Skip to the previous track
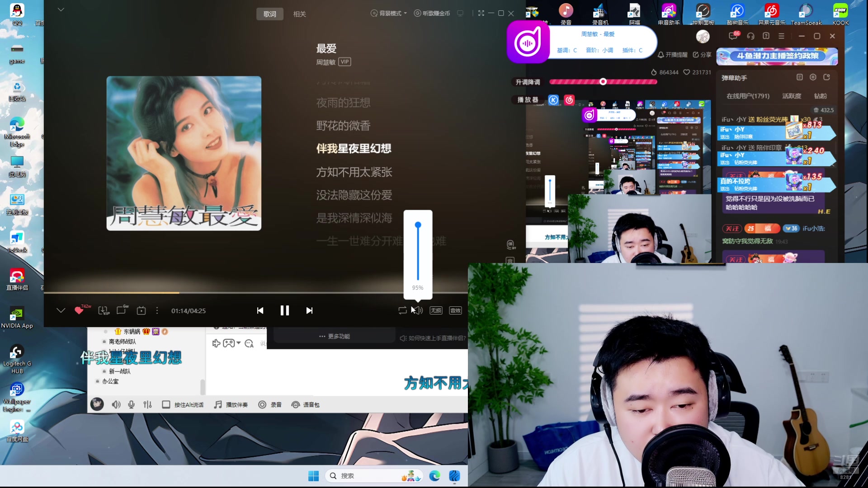This screenshot has width=868, height=488. click(260, 310)
